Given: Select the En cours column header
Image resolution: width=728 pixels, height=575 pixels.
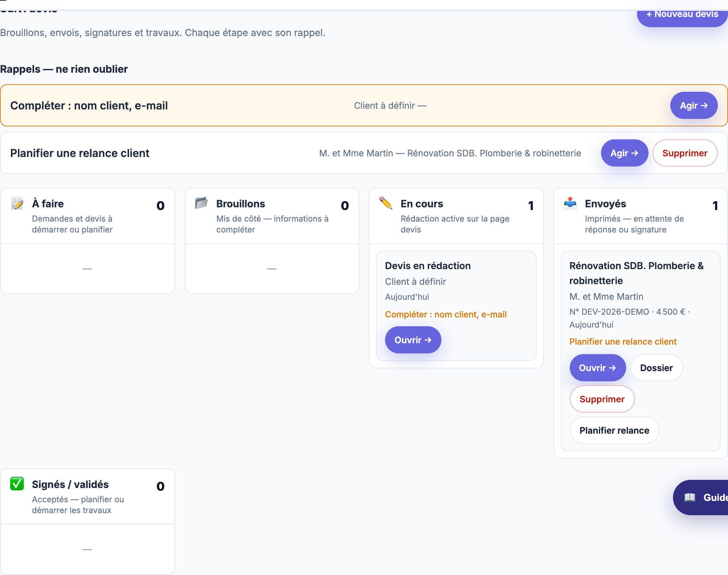Looking at the screenshot, I should (x=456, y=216).
